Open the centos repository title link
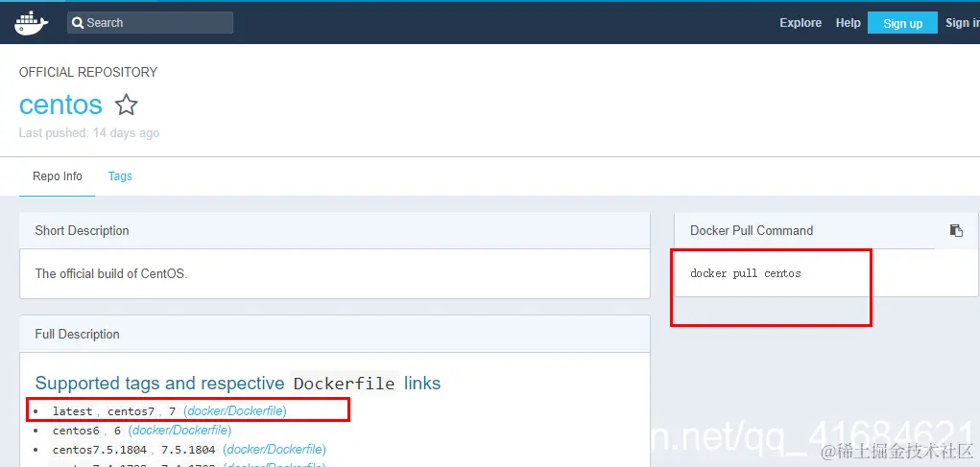This screenshot has width=980, height=467. point(60,105)
